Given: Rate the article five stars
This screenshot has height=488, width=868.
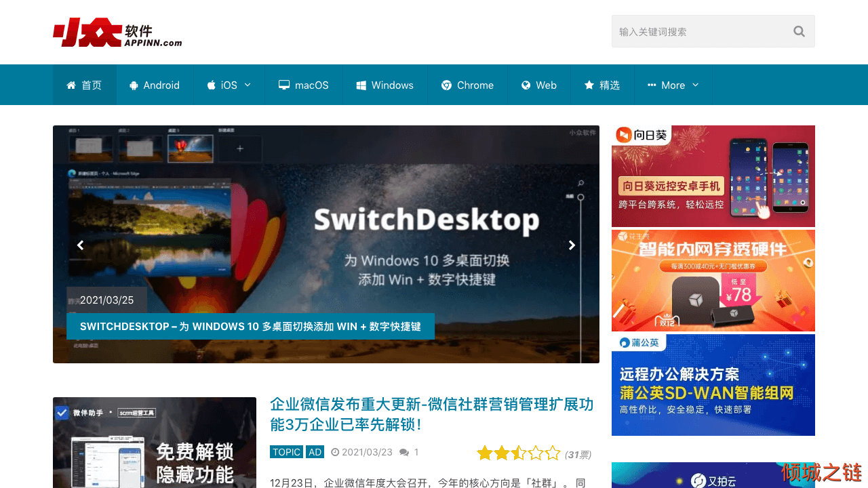Looking at the screenshot, I should pyautogui.click(x=553, y=453).
